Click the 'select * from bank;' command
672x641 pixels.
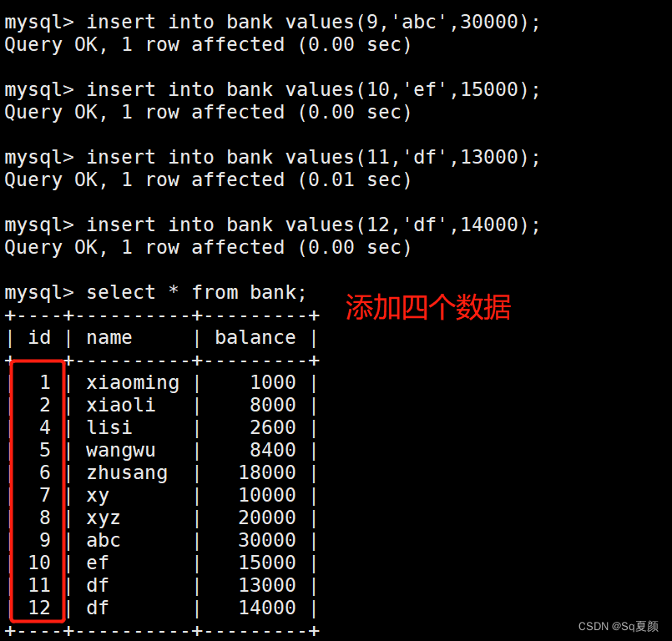(196, 293)
